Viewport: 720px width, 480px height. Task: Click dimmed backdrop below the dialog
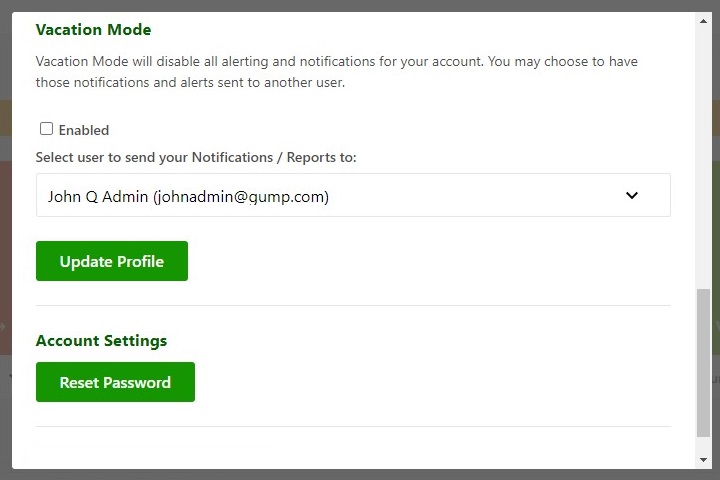[360, 475]
